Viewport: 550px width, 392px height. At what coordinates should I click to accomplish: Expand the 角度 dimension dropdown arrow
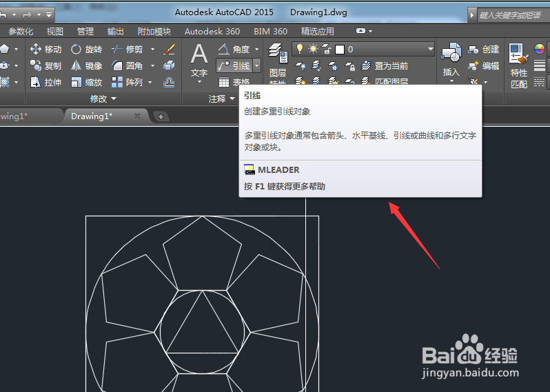[257, 50]
